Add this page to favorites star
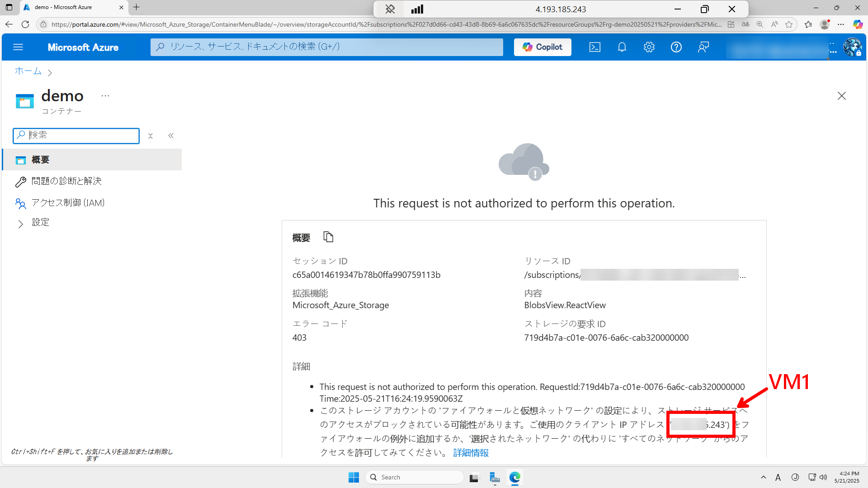Image resolution: width=868 pixels, height=488 pixels. coord(789,24)
